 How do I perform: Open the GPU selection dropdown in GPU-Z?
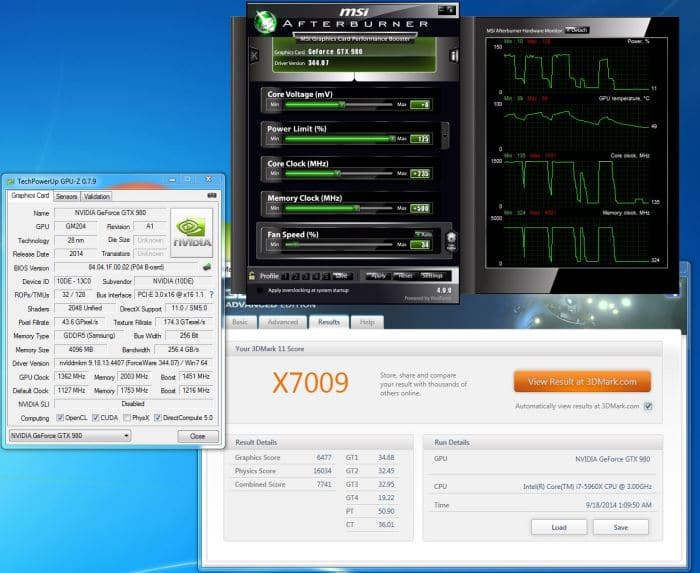70,436
